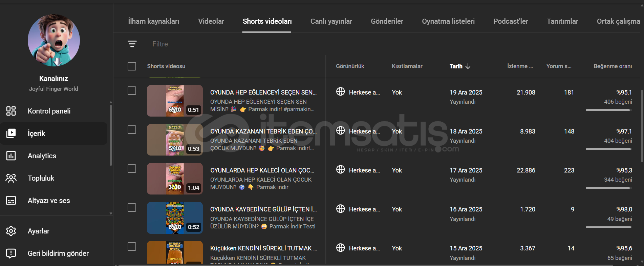Viewport: 644px width, 266px height.
Task: Open the Ortak çalışma tab
Action: [x=618, y=21]
